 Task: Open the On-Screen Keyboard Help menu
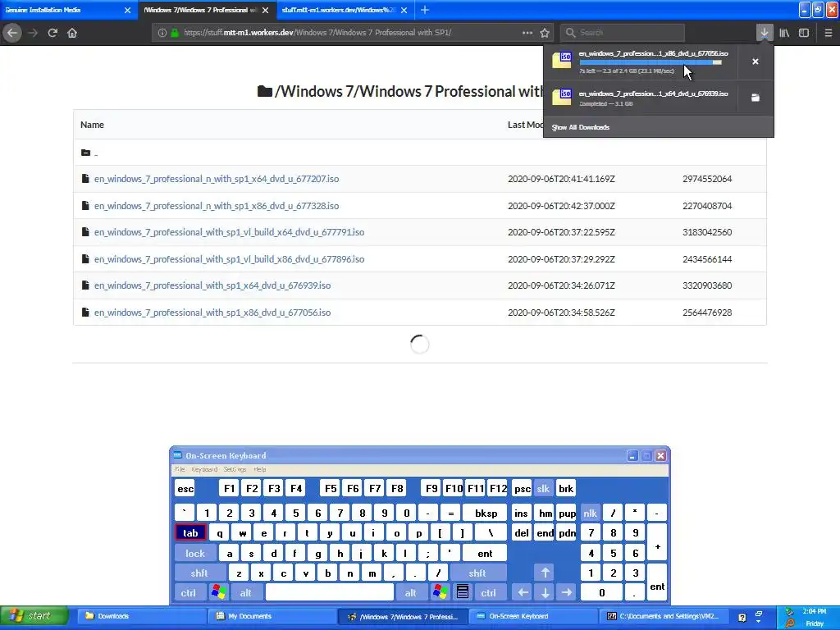(260, 469)
